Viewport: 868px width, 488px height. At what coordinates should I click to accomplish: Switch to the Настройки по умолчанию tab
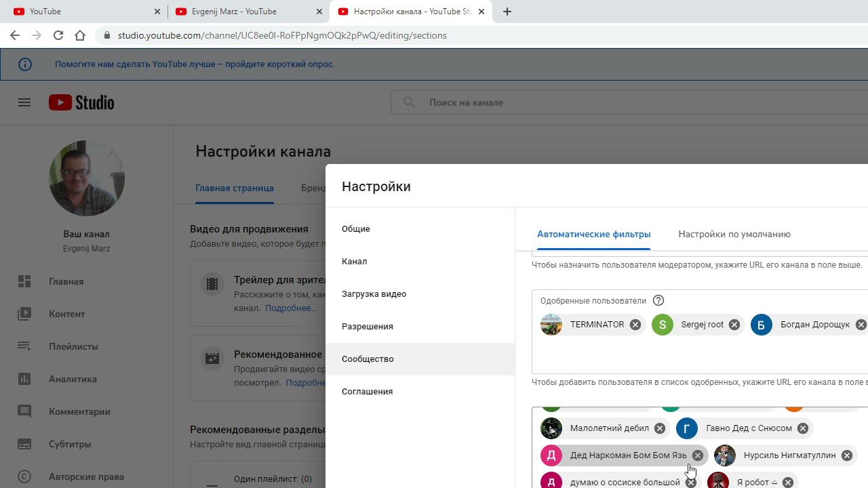pyautogui.click(x=734, y=234)
